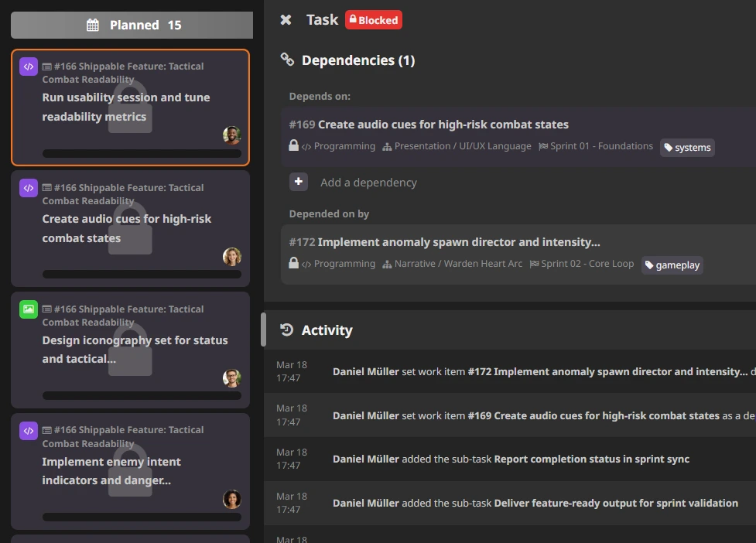This screenshot has width=756, height=543.
Task: Close the task panel with X icon
Action: tap(286, 20)
